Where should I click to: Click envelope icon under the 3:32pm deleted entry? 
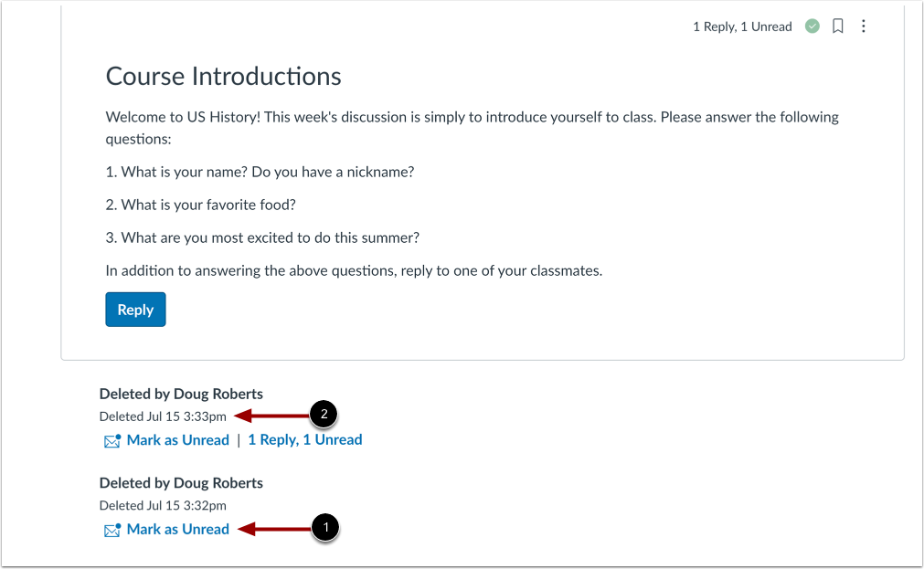click(112, 530)
